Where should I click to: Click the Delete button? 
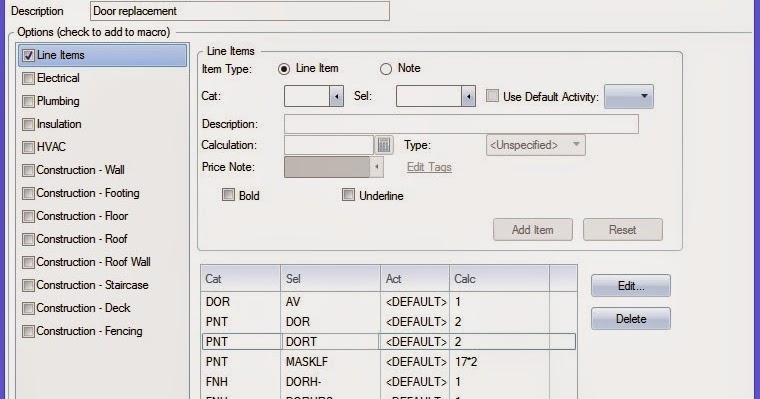point(631,319)
